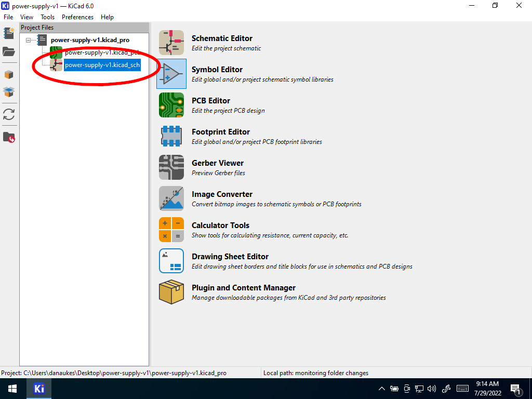Select power-supply-v1.kicad_pcb file
Screen dimensions: 532x399
point(102,52)
